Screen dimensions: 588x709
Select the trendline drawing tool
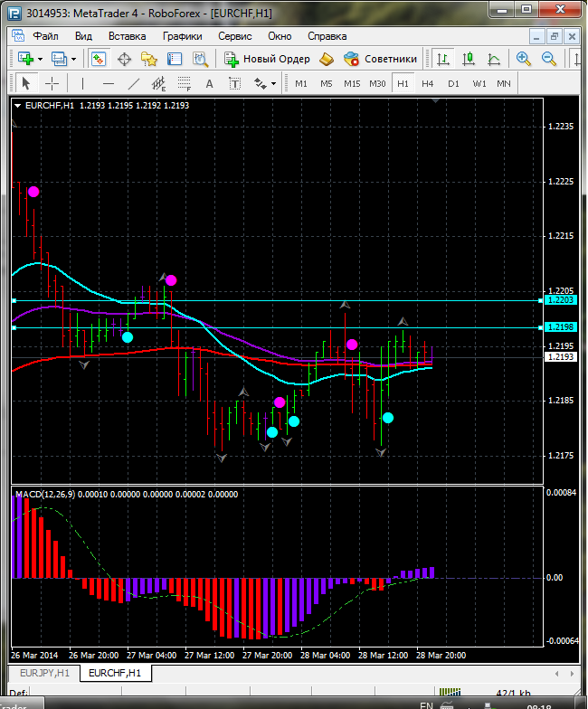134,83
